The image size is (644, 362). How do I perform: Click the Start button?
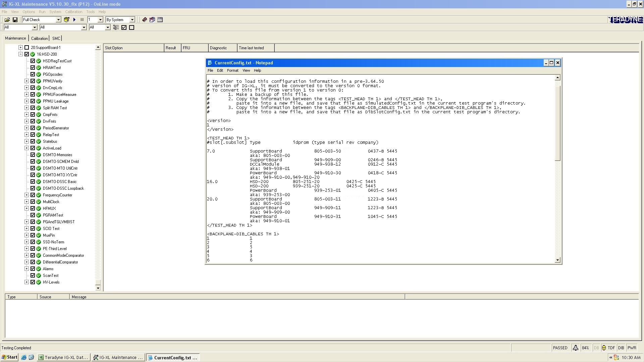coord(10,358)
